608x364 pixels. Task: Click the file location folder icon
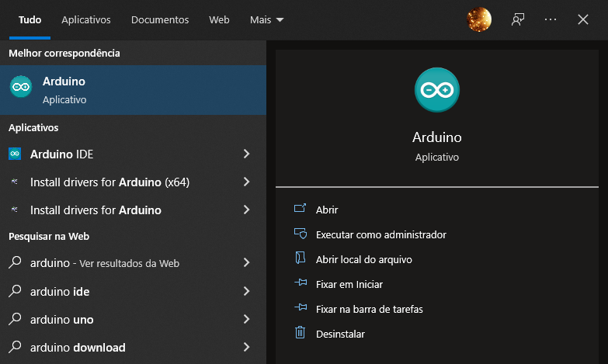click(301, 258)
